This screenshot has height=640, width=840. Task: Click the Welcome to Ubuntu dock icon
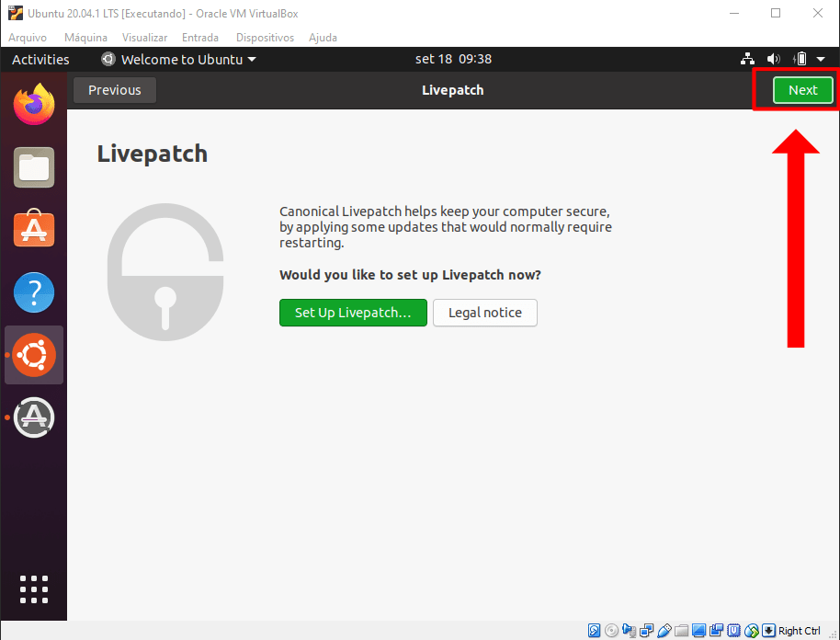click(x=34, y=355)
